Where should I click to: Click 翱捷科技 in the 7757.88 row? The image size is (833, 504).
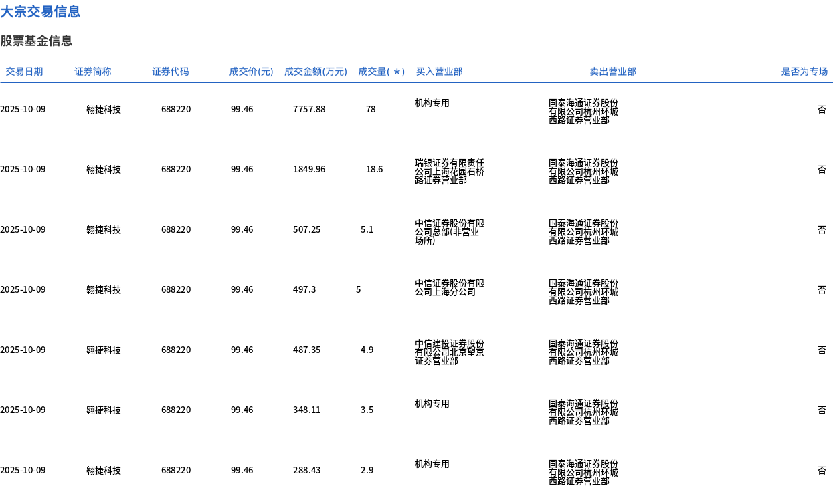click(x=104, y=109)
